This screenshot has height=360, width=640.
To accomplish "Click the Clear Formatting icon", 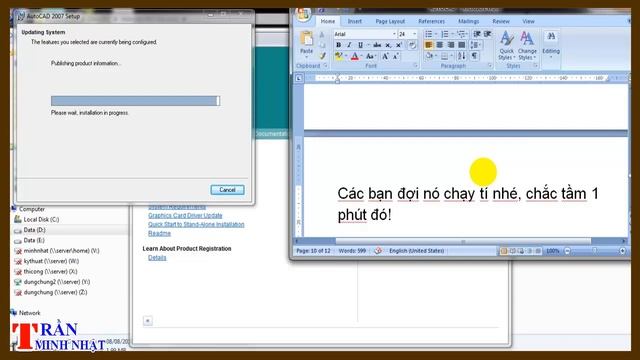I will [x=412, y=45].
